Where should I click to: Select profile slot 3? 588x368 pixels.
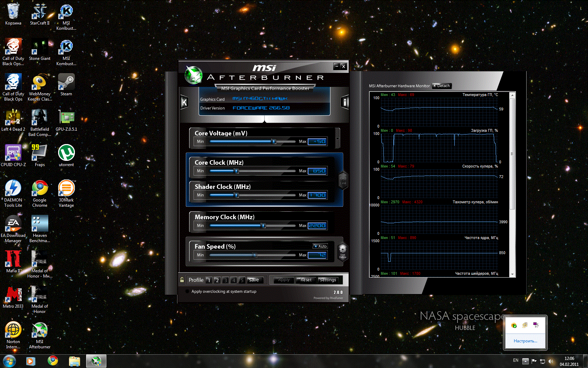(225, 280)
